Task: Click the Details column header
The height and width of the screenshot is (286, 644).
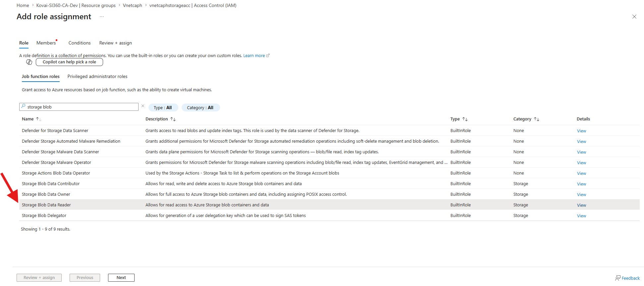Action: [x=583, y=119]
